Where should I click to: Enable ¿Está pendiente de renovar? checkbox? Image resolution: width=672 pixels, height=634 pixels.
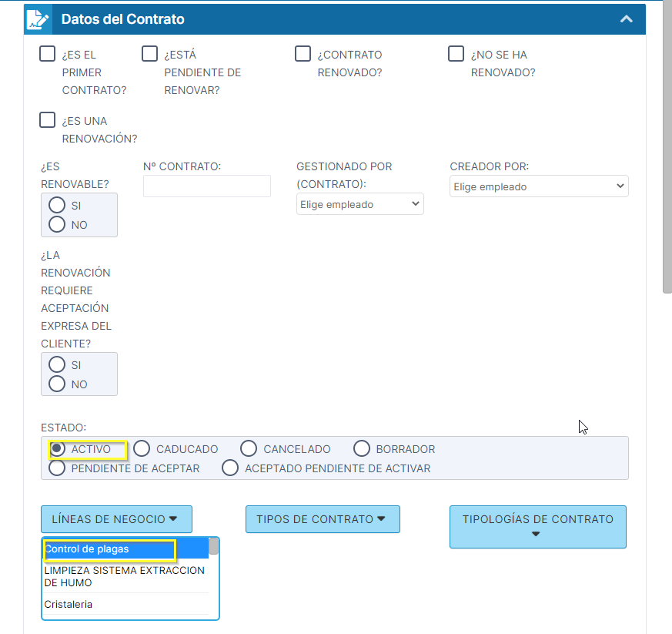click(149, 54)
